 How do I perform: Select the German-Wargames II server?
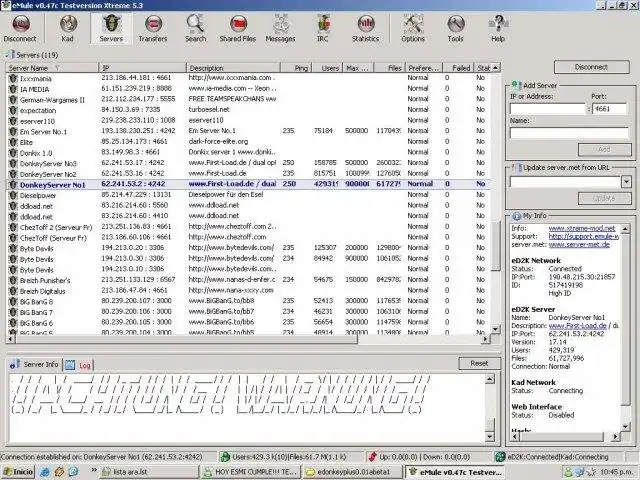tap(248, 100)
